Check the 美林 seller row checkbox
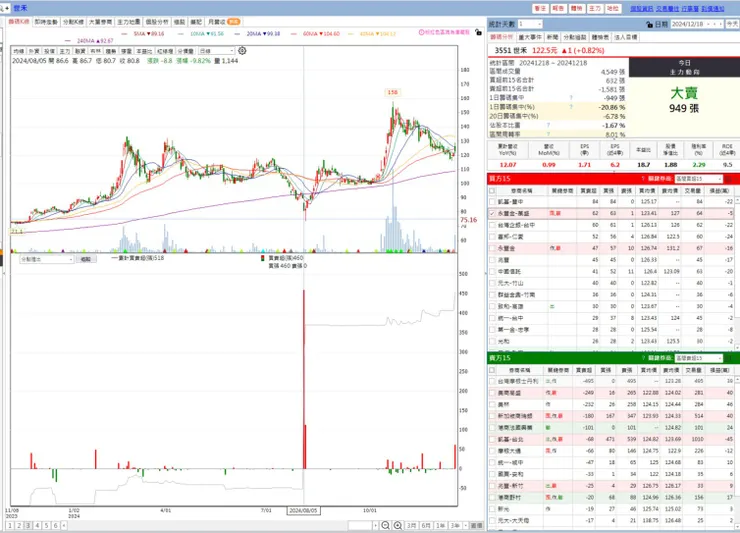Image resolution: width=740 pixels, height=533 pixels. (x=492, y=404)
